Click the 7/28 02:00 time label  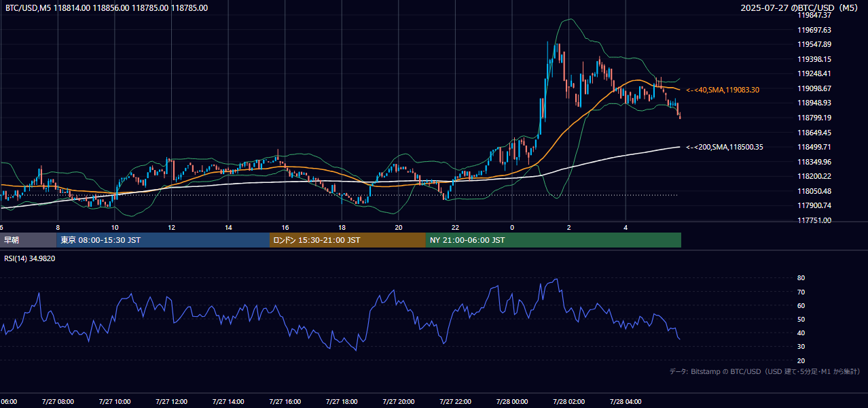point(568,402)
